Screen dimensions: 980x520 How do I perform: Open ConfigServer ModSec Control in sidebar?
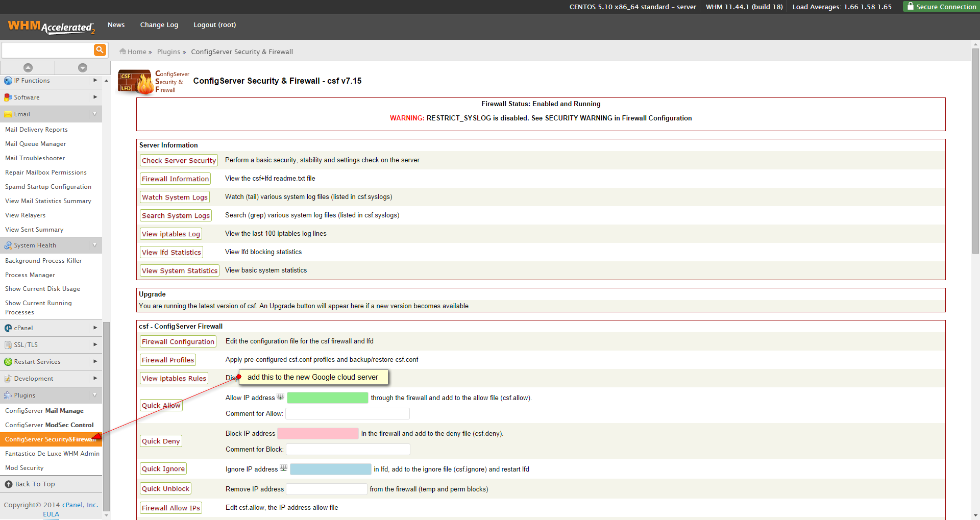point(50,425)
